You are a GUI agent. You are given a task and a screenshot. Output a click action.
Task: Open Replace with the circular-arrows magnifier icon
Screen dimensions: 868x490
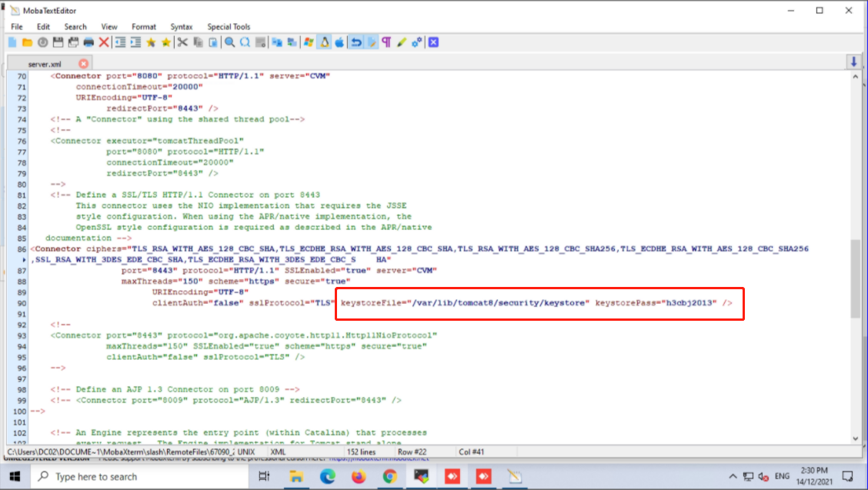(x=245, y=42)
